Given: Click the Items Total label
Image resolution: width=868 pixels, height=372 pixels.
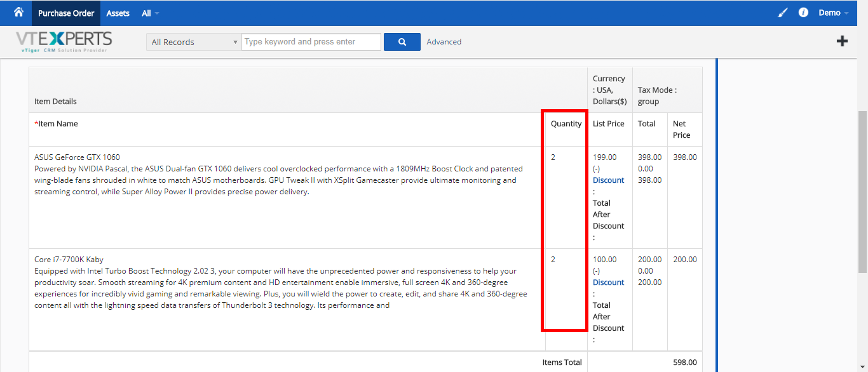Looking at the screenshot, I should click(562, 362).
